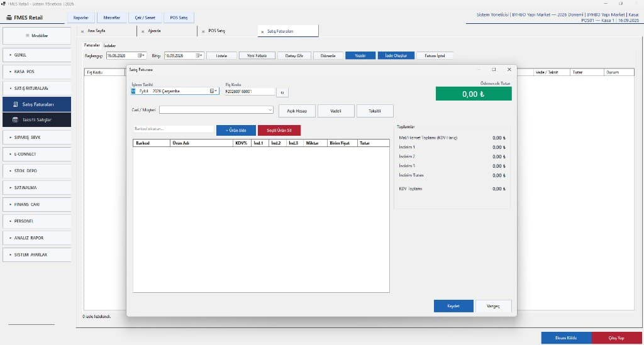The width and height of the screenshot is (644, 345).
Task: Expand the SATINALMA section
Action: [x=37, y=187]
